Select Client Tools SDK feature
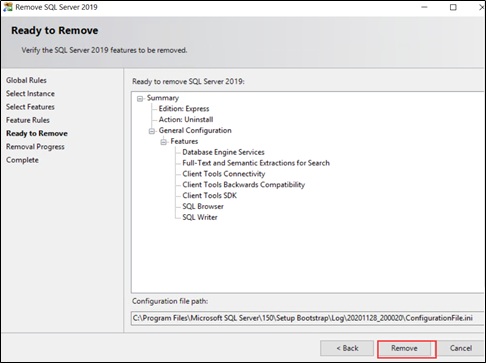This screenshot has height=363, width=486. (209, 195)
